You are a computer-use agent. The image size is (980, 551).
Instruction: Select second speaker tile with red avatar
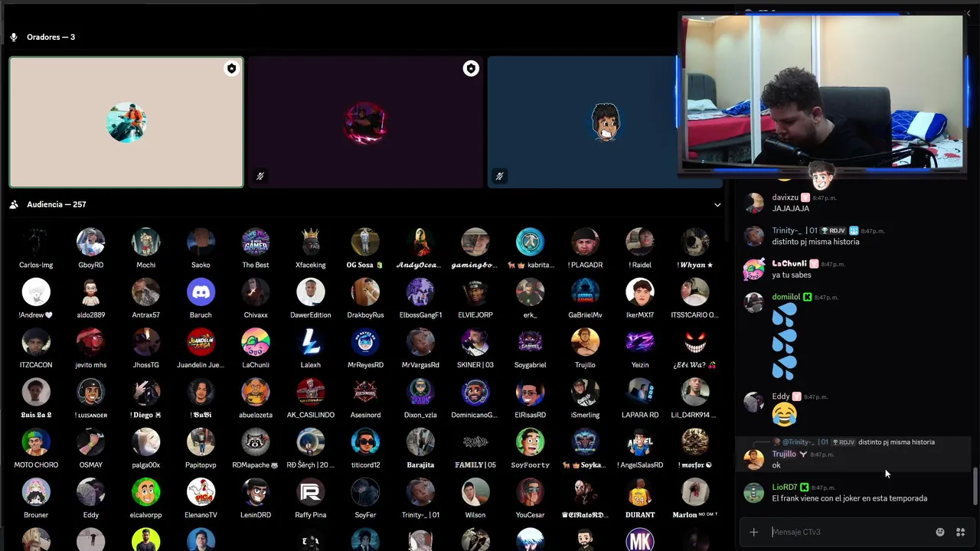[365, 122]
